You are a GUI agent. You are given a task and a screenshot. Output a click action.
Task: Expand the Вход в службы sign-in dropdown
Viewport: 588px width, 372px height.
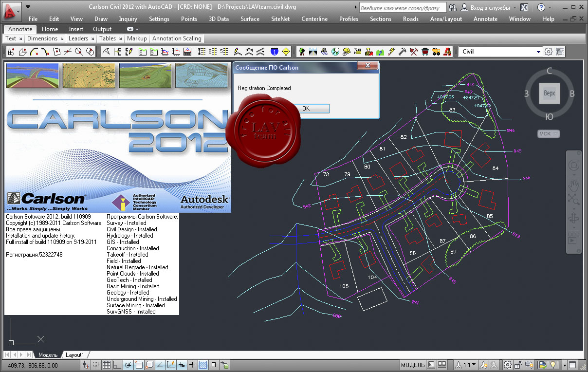click(x=515, y=8)
